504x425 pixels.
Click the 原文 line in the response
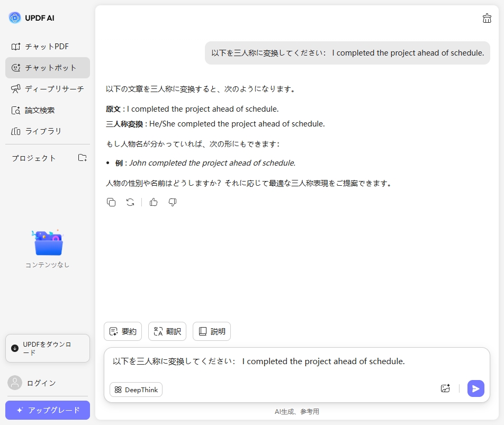point(192,109)
